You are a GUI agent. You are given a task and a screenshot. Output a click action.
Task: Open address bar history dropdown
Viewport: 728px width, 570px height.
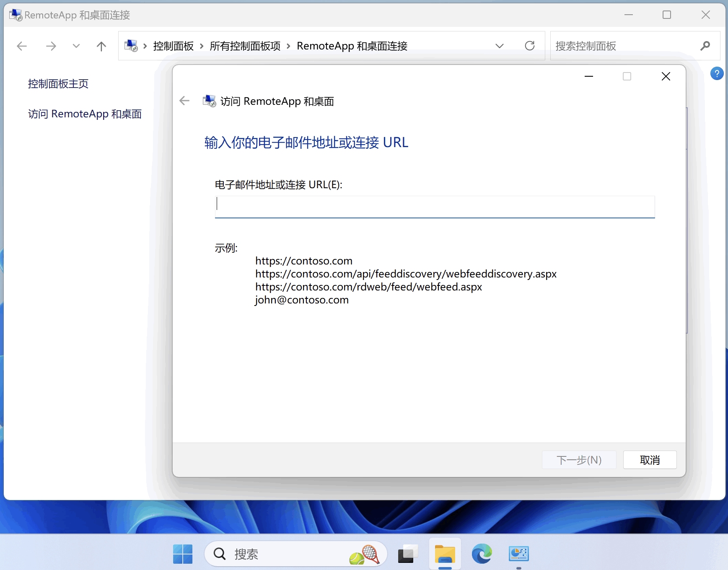tap(499, 46)
